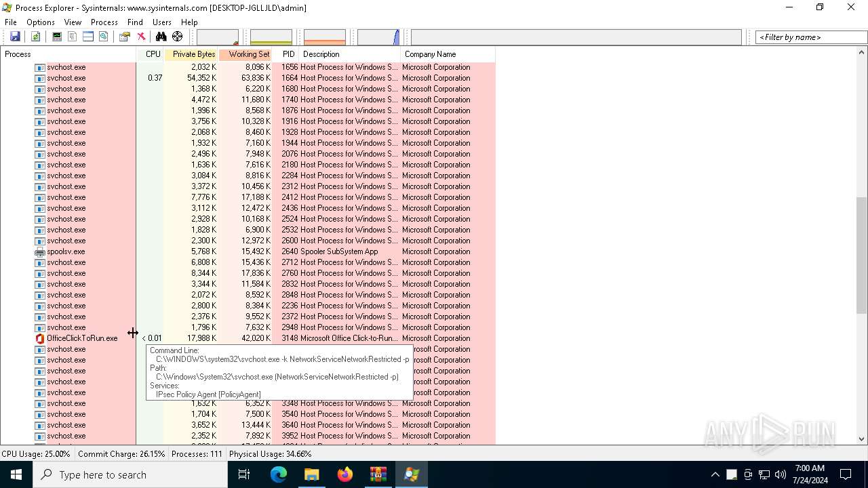
Task: Click the binoculars Find handle icon
Action: coord(161,37)
